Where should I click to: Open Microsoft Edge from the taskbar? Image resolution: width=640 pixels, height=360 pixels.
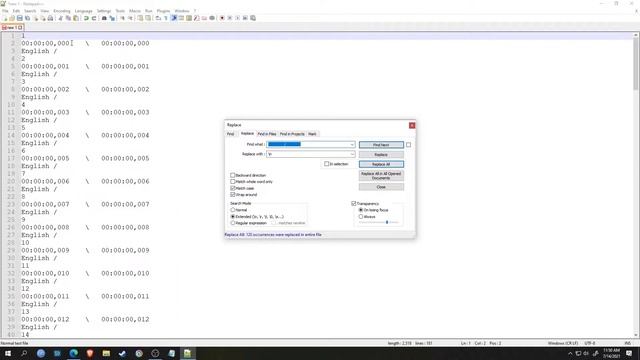tap(73, 353)
